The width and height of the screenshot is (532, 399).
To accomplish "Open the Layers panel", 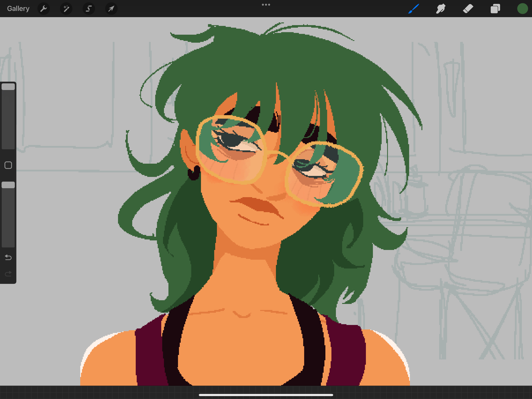I will coord(495,9).
